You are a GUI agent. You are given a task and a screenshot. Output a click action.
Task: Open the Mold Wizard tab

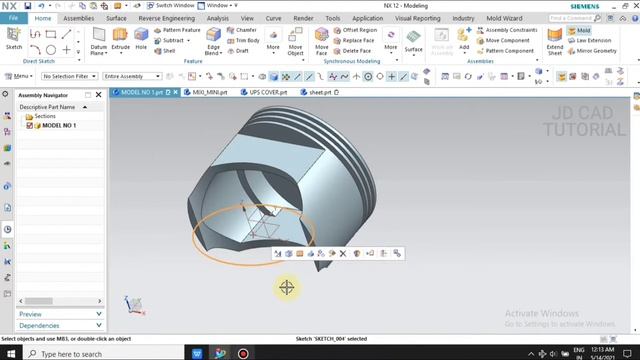coord(504,18)
